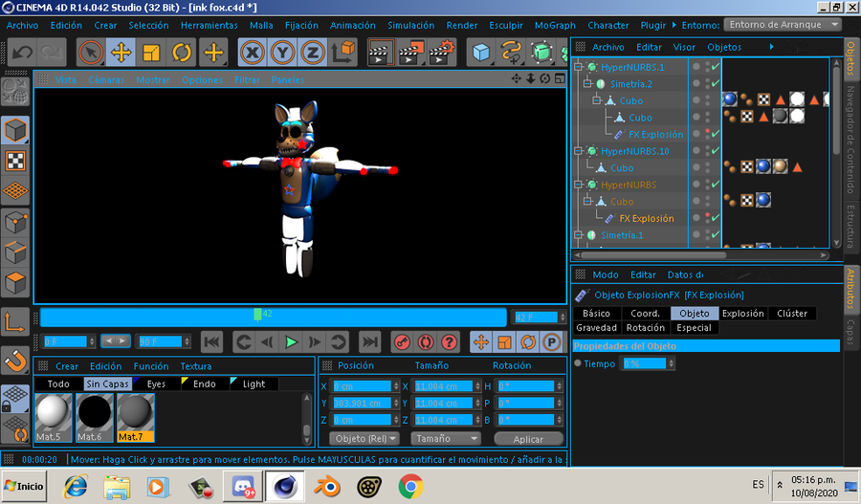Image resolution: width=861 pixels, height=504 pixels.
Task: Toggle enable checkmark for Simetría.2
Action: click(716, 84)
